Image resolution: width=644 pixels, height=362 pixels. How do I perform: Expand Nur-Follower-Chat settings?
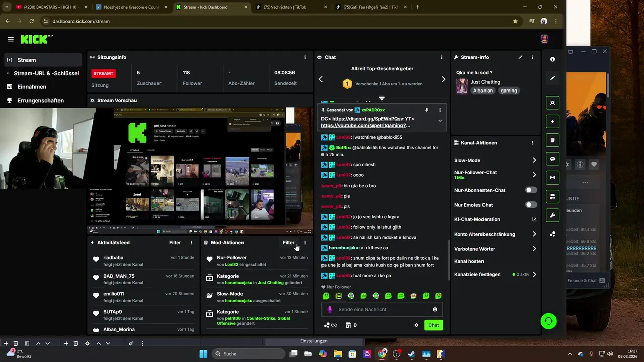(x=534, y=175)
